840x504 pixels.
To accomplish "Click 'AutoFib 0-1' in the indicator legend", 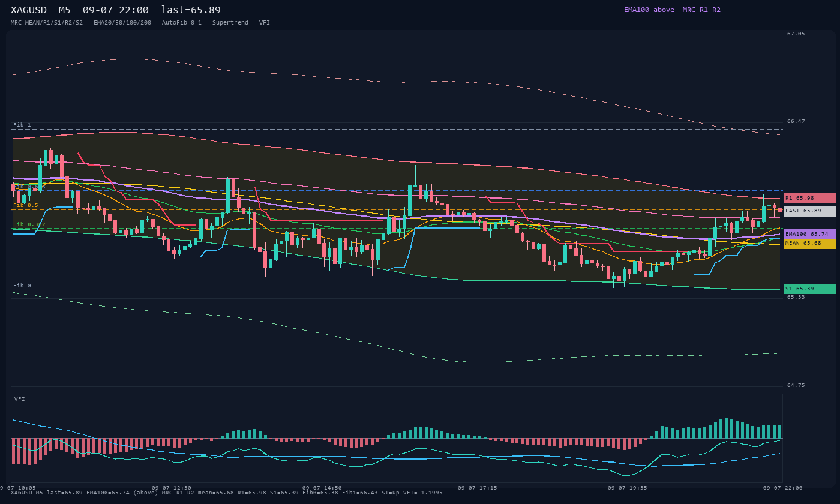I will pos(182,23).
